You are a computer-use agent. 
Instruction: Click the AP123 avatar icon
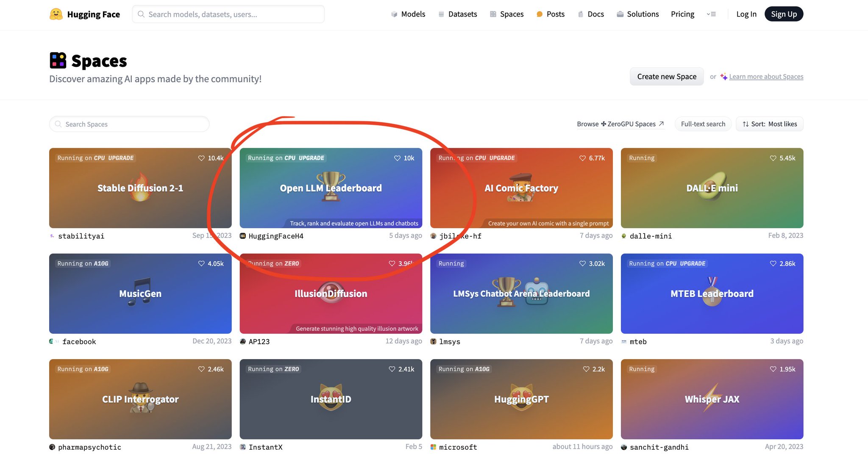[243, 341]
